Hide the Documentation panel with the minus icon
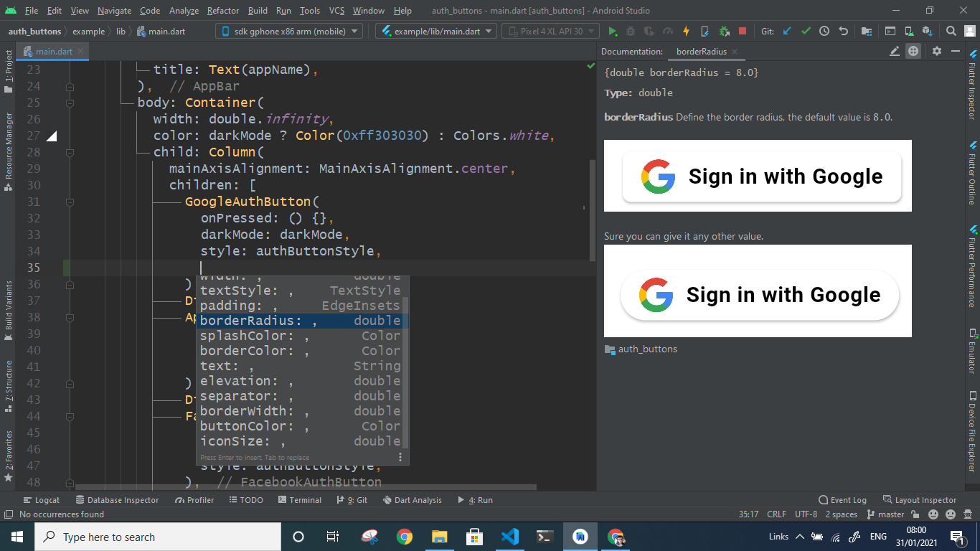Screen dimensions: 980x551 coord(956,51)
